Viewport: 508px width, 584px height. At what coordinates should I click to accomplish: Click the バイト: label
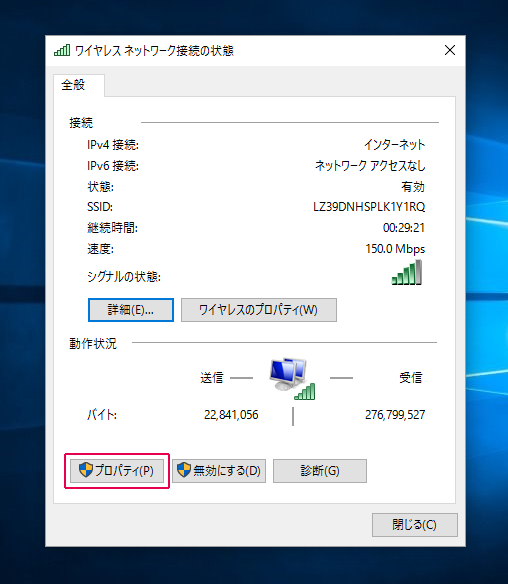pos(102,415)
